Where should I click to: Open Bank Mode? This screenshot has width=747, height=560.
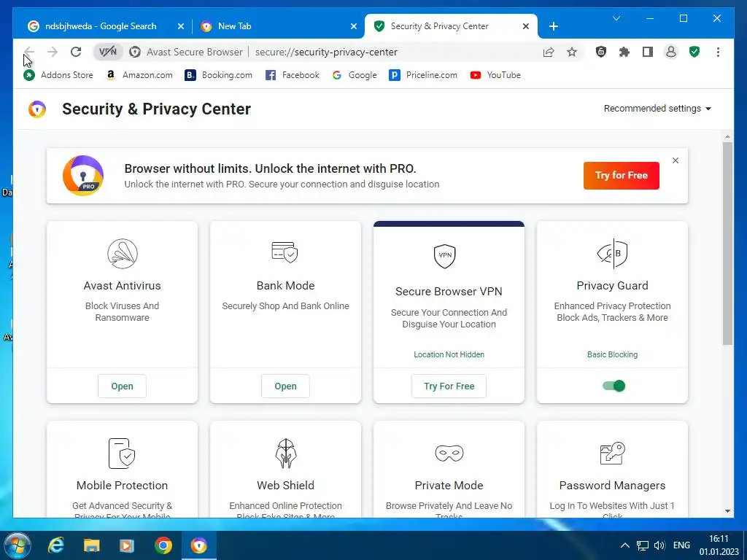(285, 386)
